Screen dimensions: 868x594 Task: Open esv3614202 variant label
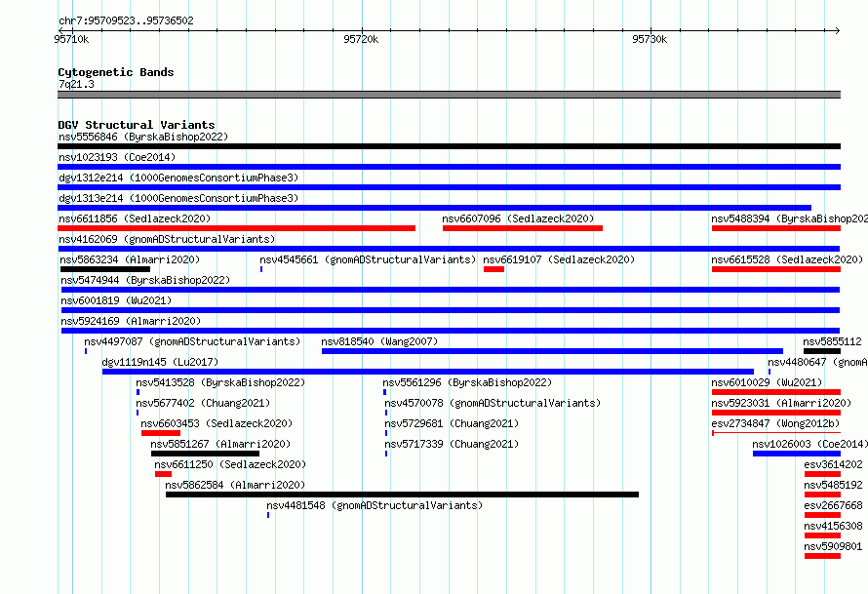point(833,464)
